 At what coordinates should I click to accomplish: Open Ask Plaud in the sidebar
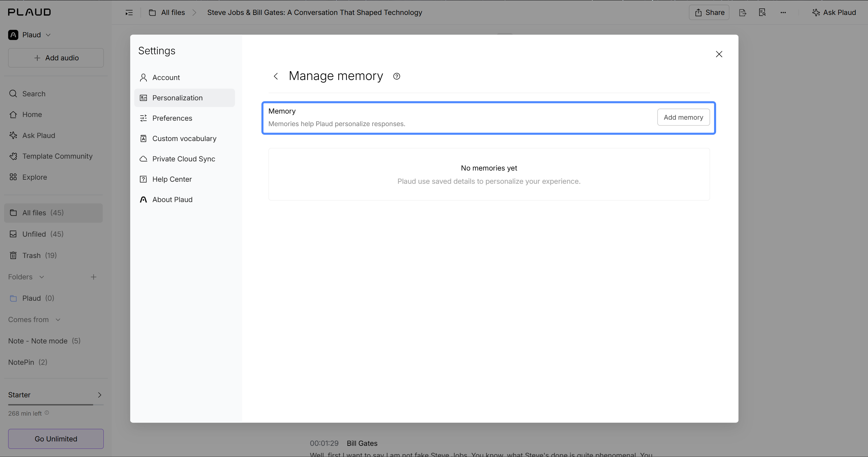click(x=54, y=136)
